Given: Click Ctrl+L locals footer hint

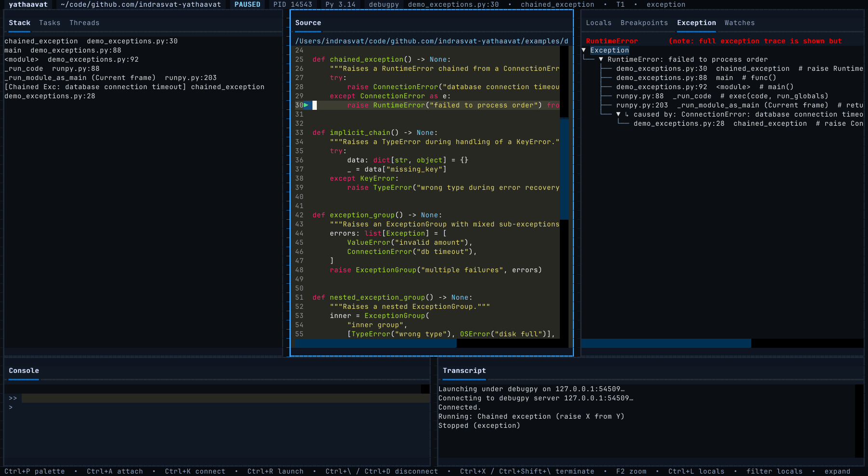Looking at the screenshot, I should [696, 471].
